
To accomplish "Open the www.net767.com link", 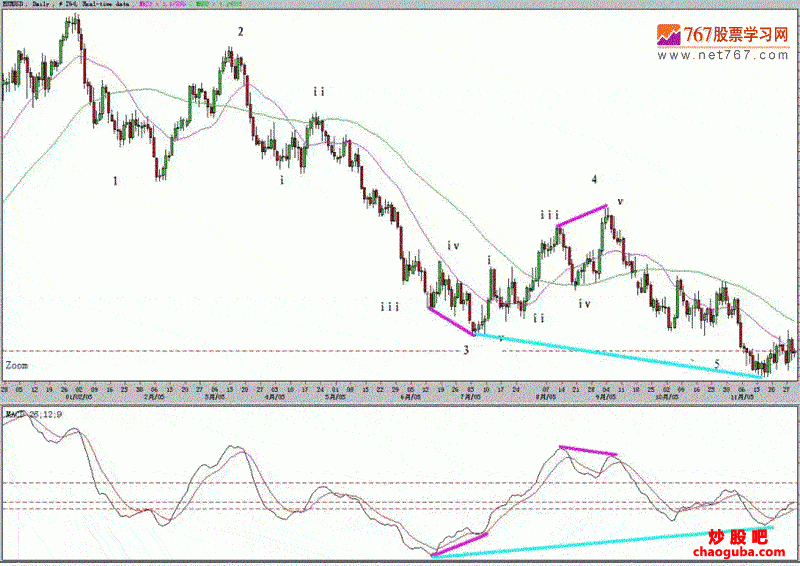I will 723,55.
